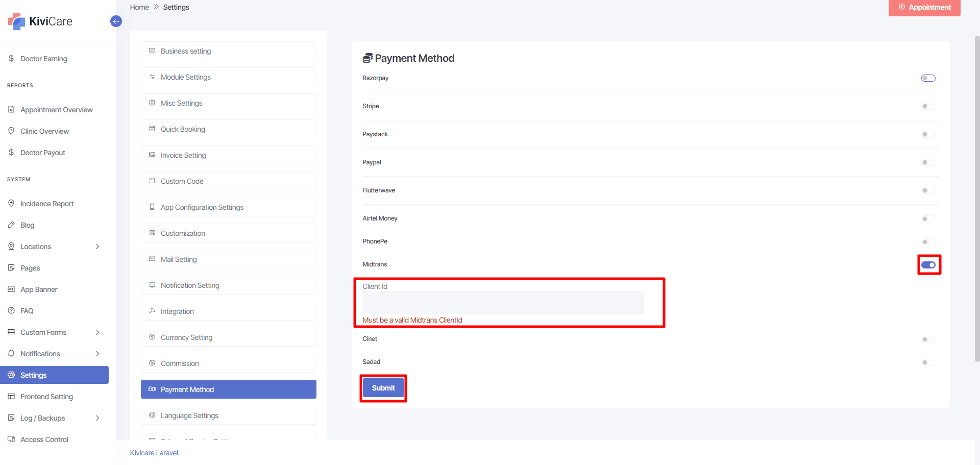Click the FAQ question mark icon
Screen dimensions: 980x465
11,311
